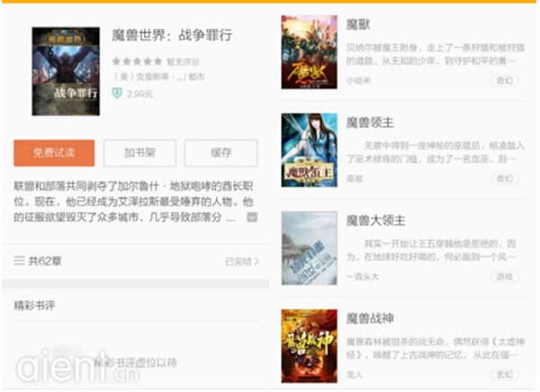Click the 精彩书评虚位以待 placeholder text

pos(135,362)
